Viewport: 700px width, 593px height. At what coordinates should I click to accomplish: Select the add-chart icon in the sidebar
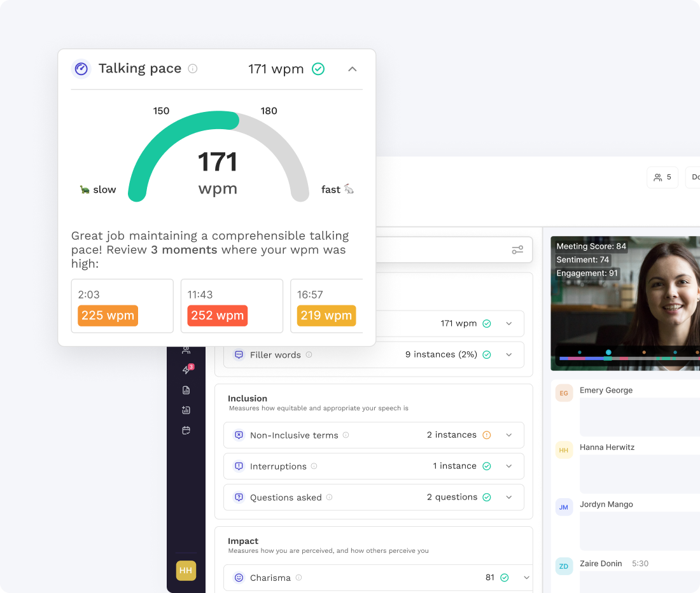pyautogui.click(x=186, y=410)
